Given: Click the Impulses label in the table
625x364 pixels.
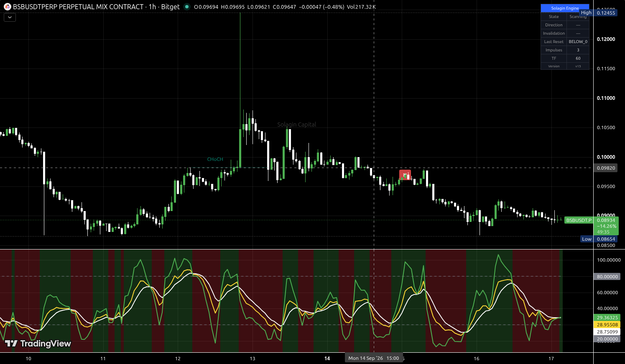Looking at the screenshot, I should pos(554,50).
